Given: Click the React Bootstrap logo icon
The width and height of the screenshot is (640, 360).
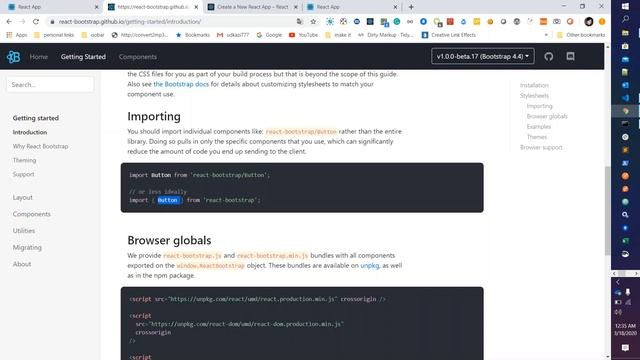Looking at the screenshot, I should (x=13, y=57).
